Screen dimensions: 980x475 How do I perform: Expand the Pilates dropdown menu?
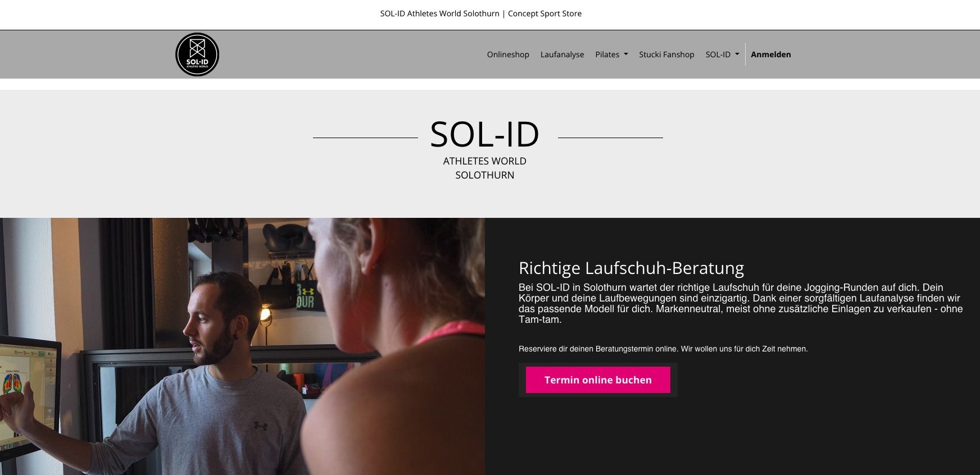[611, 54]
